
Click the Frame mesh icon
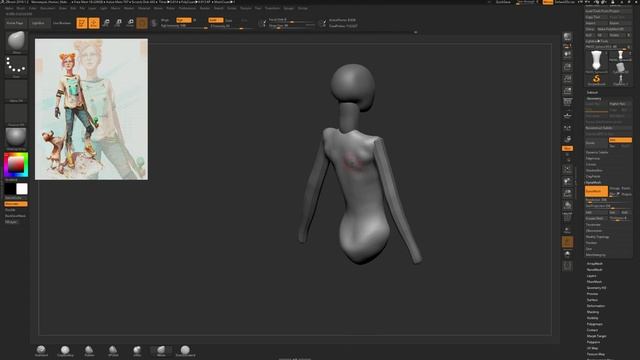(x=567, y=169)
